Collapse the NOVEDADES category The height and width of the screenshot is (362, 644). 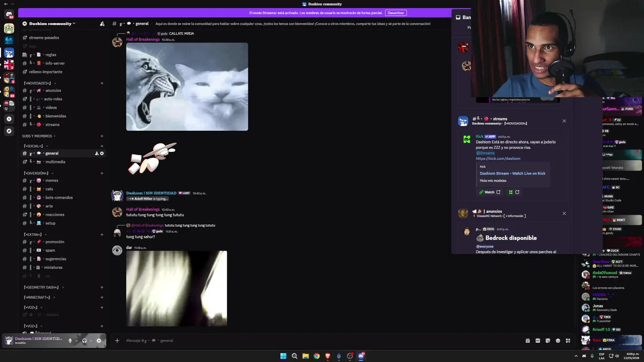tap(39, 83)
